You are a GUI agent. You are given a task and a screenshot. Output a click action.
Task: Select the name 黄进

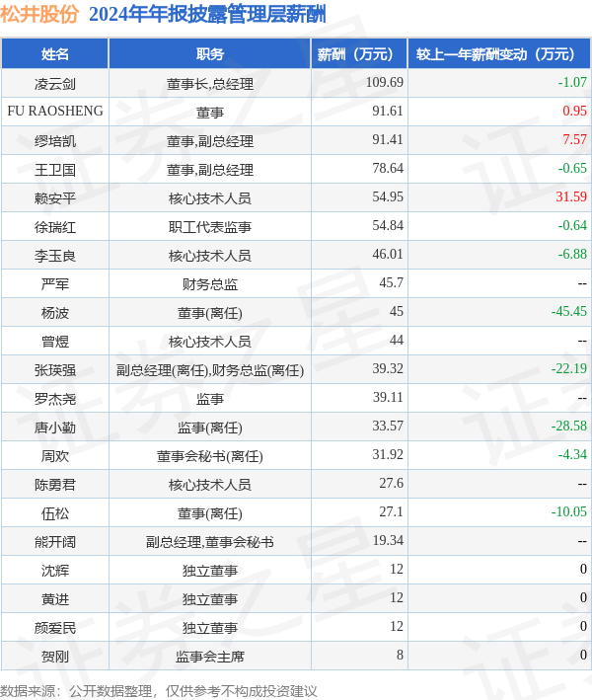pyautogui.click(x=55, y=599)
